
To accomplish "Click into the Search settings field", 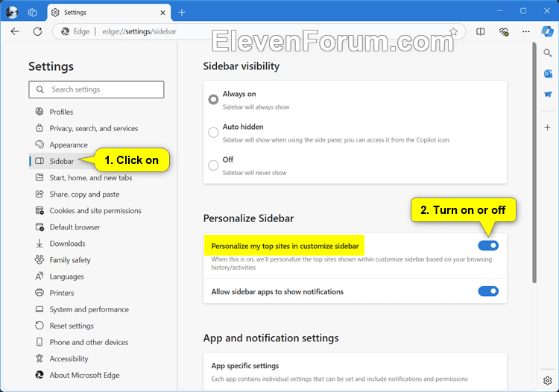I will point(96,89).
